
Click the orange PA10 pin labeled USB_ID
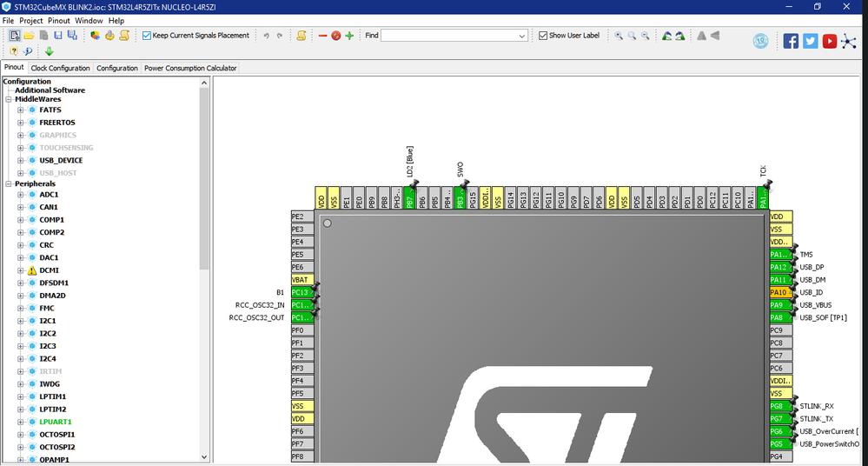click(780, 292)
